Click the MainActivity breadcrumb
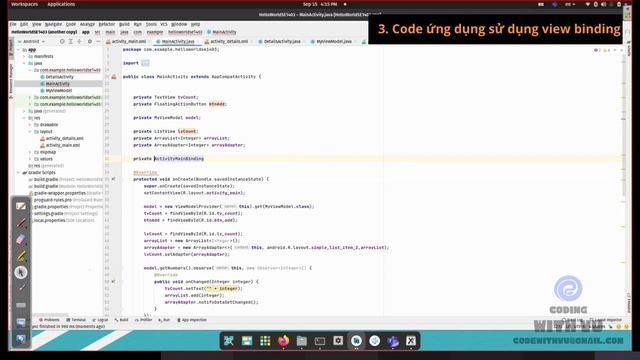Image resolution: width=640 pixels, height=360 pixels. pyautogui.click(x=222, y=32)
